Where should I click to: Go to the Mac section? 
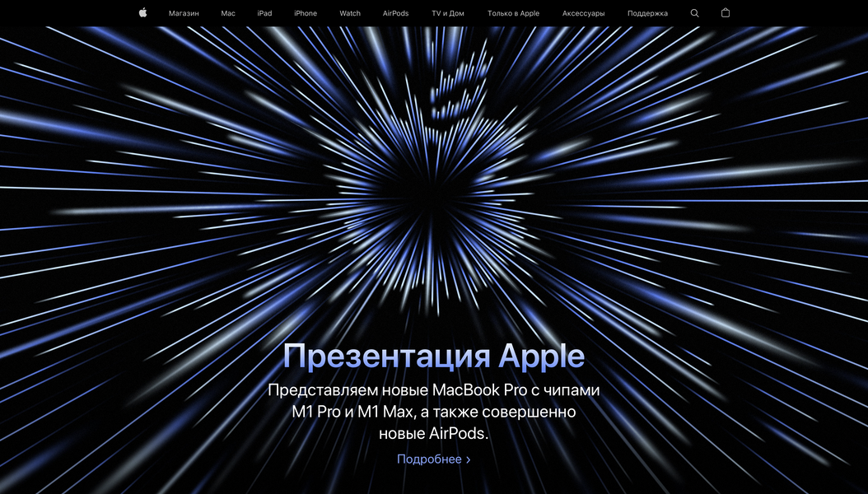coord(228,13)
